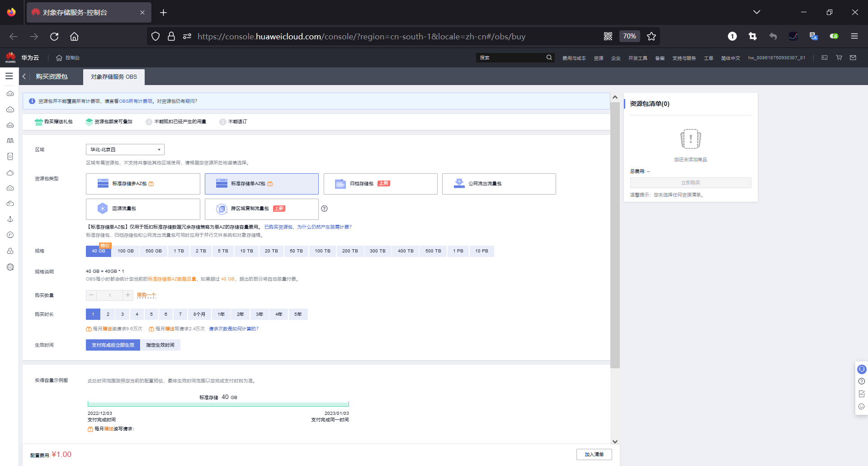Click the floating help question icon at right
The image size is (868, 466).
(862, 381)
